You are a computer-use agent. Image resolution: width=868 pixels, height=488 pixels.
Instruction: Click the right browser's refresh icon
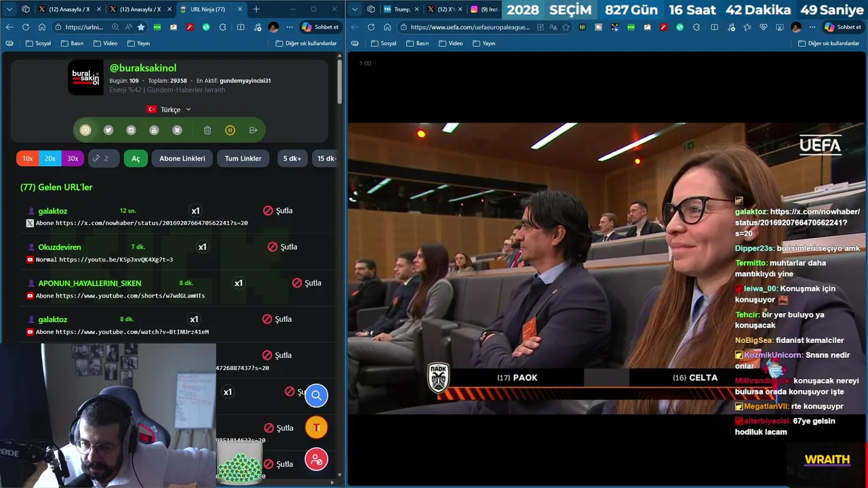[371, 27]
